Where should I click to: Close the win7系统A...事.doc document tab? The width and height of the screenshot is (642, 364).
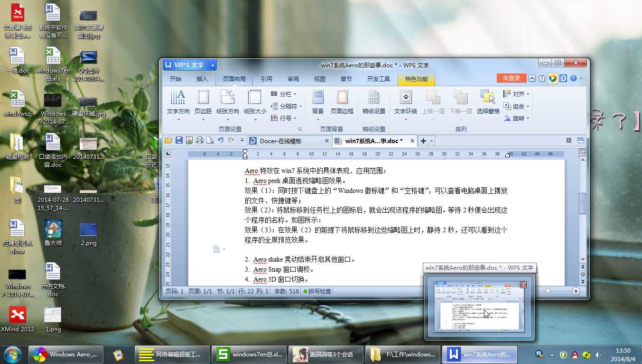[x=412, y=141]
